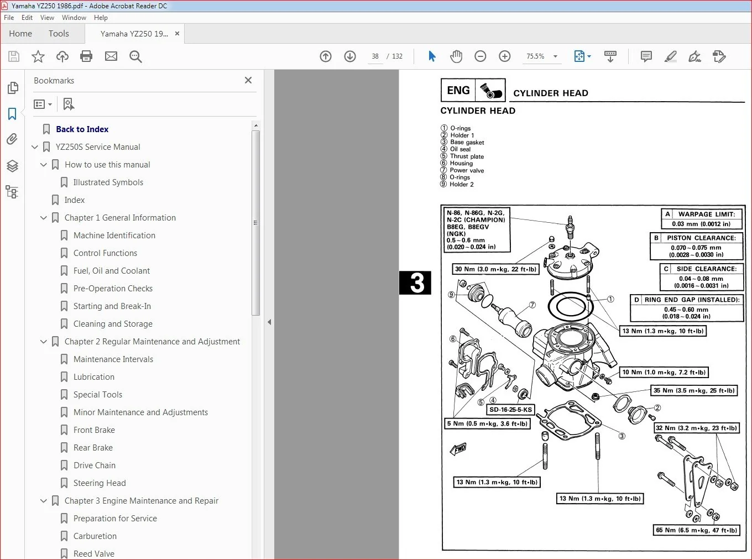This screenshot has height=560, width=752.
Task: Activate the Selection arrow tool
Action: coord(432,56)
